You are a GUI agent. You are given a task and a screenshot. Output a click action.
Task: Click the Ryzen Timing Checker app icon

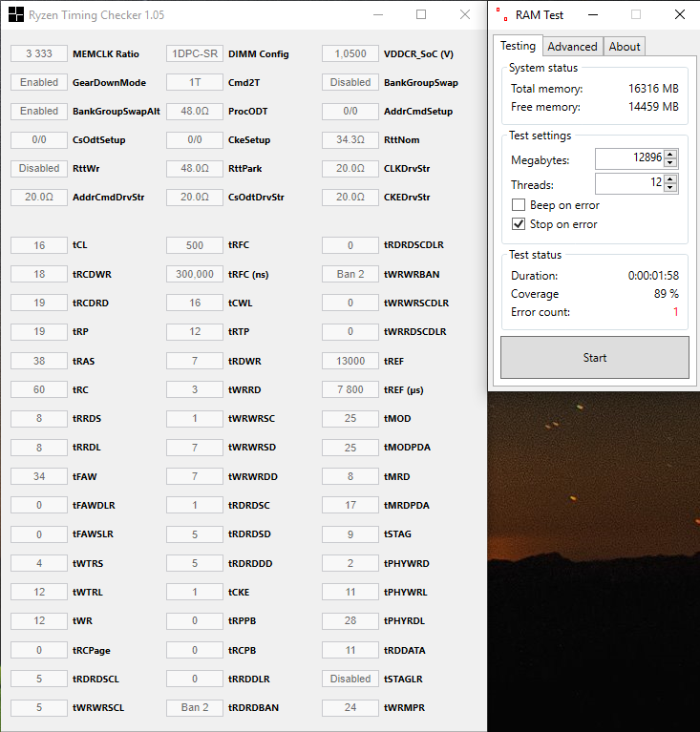[16, 14]
